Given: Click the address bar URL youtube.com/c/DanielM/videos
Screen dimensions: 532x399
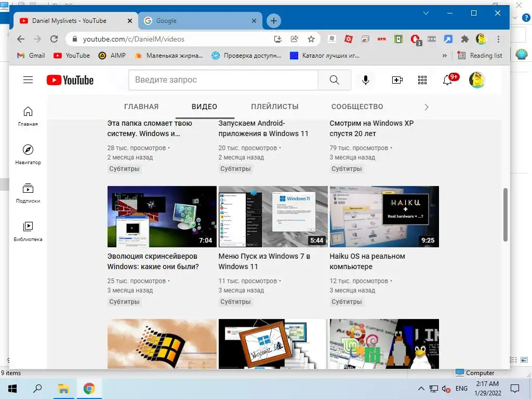Looking at the screenshot, I should pos(134,39).
